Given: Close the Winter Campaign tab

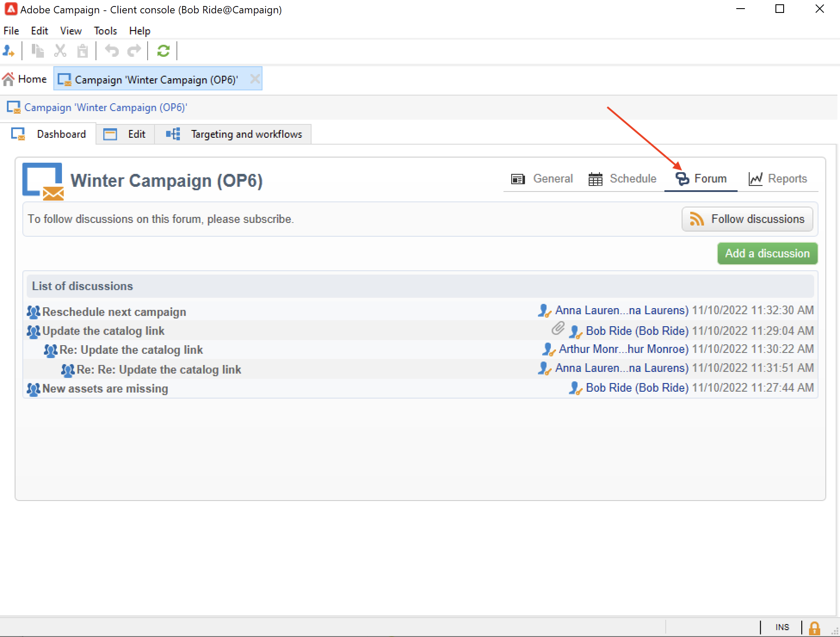Looking at the screenshot, I should point(255,79).
